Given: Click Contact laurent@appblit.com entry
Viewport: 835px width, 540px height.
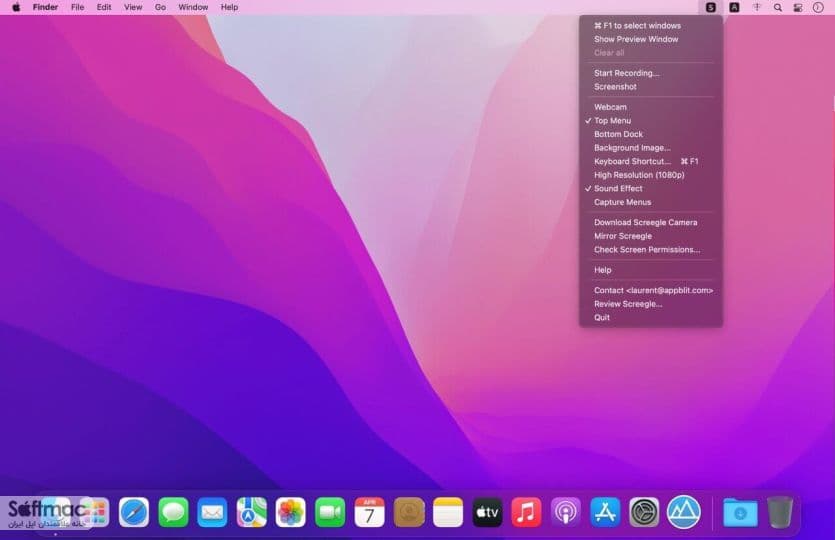Looking at the screenshot, I should click(x=651, y=290).
